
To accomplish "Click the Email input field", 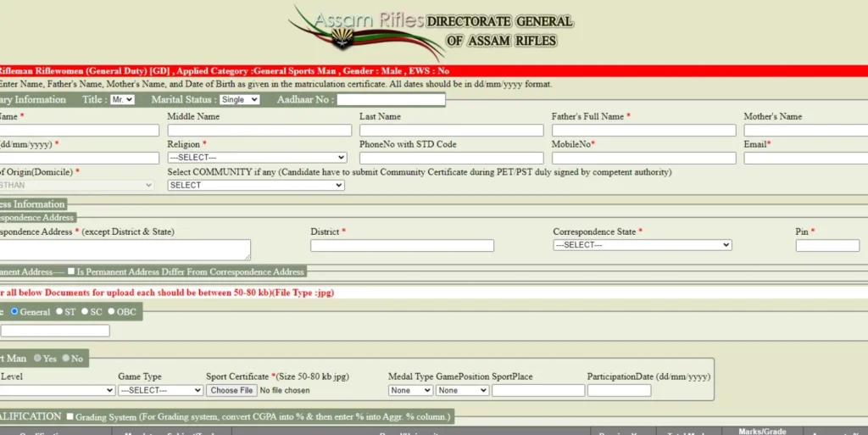I will click(806, 158).
